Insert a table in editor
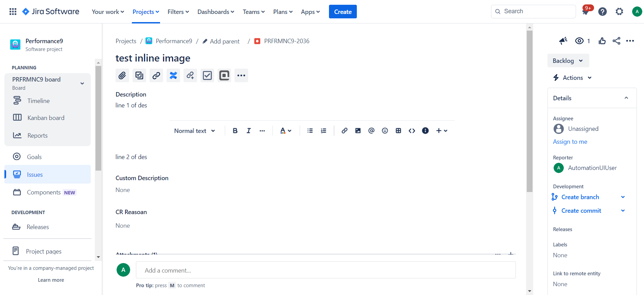 click(x=399, y=131)
